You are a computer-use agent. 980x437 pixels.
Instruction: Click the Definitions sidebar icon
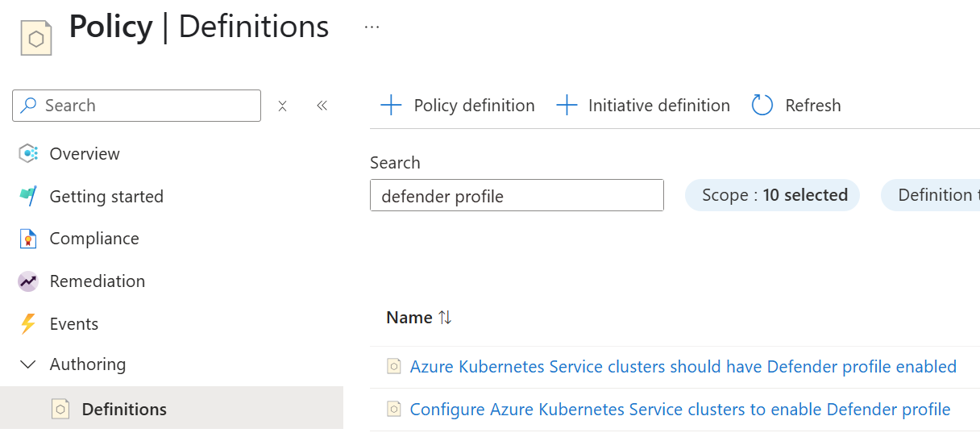coord(60,410)
